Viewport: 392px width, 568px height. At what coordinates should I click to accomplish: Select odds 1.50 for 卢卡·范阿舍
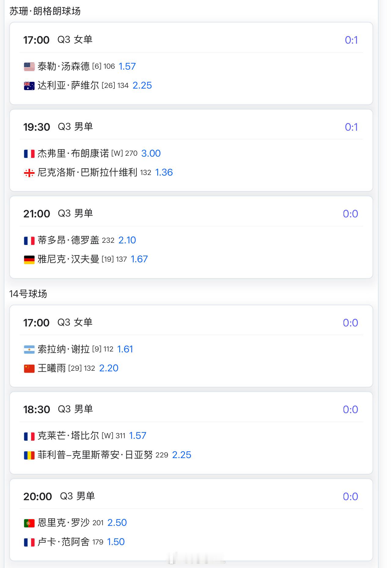pyautogui.click(x=116, y=542)
